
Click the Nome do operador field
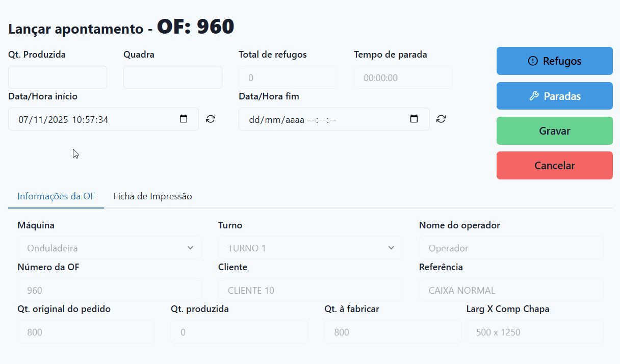click(x=511, y=248)
